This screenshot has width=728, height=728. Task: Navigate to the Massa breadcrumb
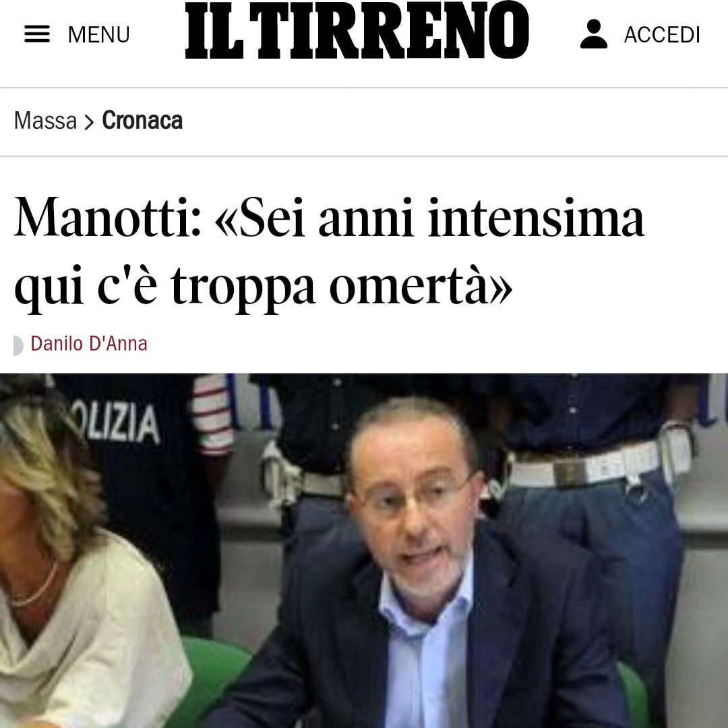46,121
